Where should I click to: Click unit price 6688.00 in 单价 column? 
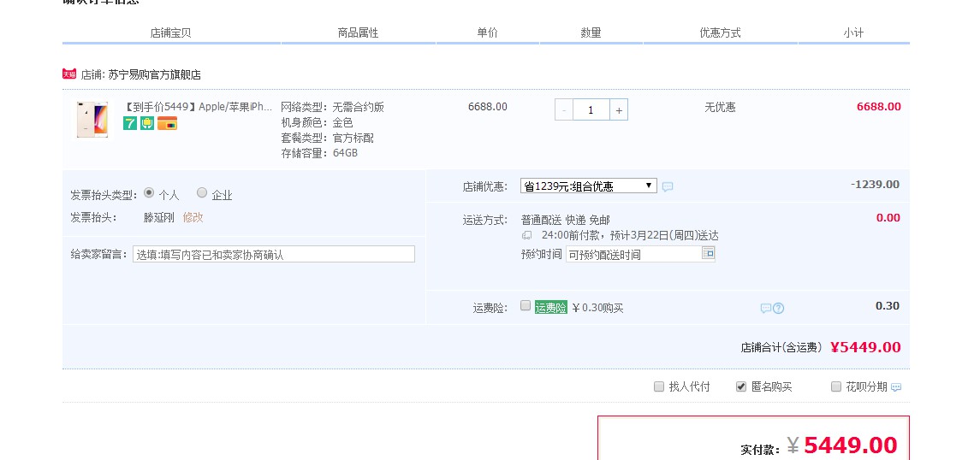[488, 107]
